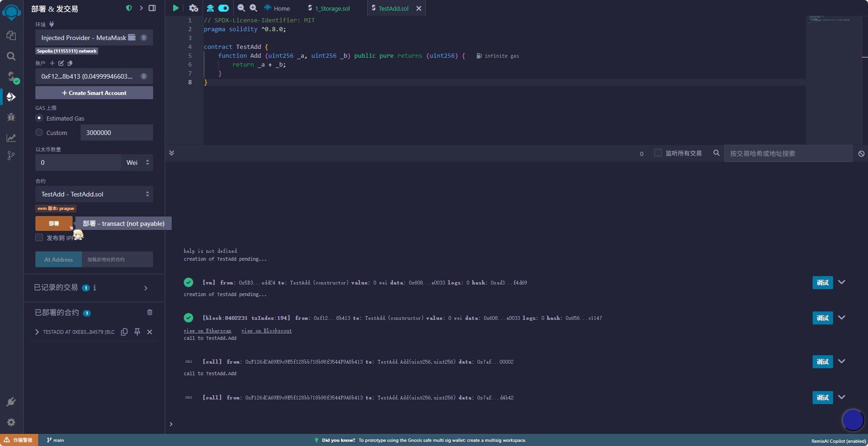The width and height of the screenshot is (868, 446).
Task: Check the listen on all transactions checkbox
Action: (x=658, y=153)
